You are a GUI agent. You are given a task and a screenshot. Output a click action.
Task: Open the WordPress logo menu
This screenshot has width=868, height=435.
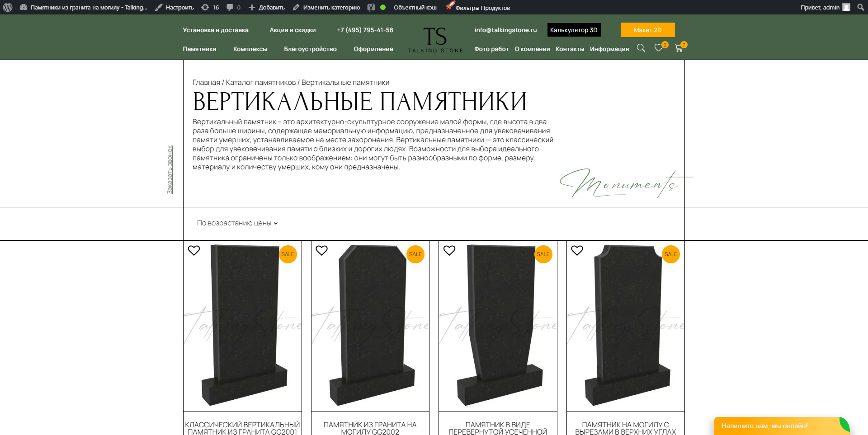8,7
